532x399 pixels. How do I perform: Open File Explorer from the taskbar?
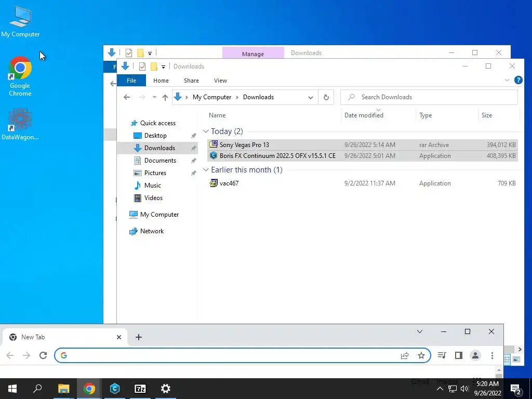click(x=63, y=389)
